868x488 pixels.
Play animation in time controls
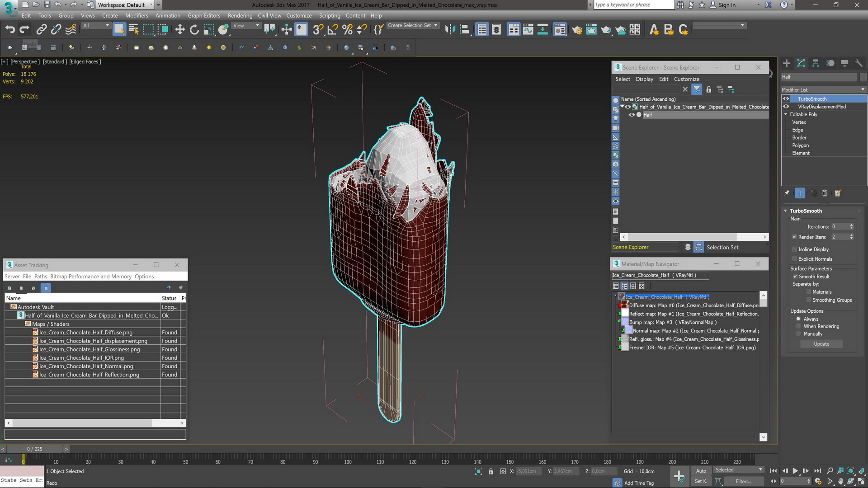point(795,471)
